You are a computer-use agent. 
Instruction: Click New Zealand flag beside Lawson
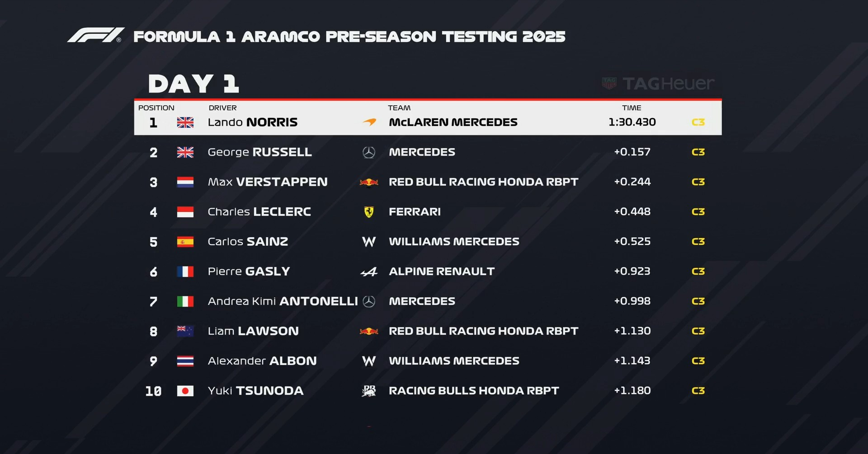point(185,331)
